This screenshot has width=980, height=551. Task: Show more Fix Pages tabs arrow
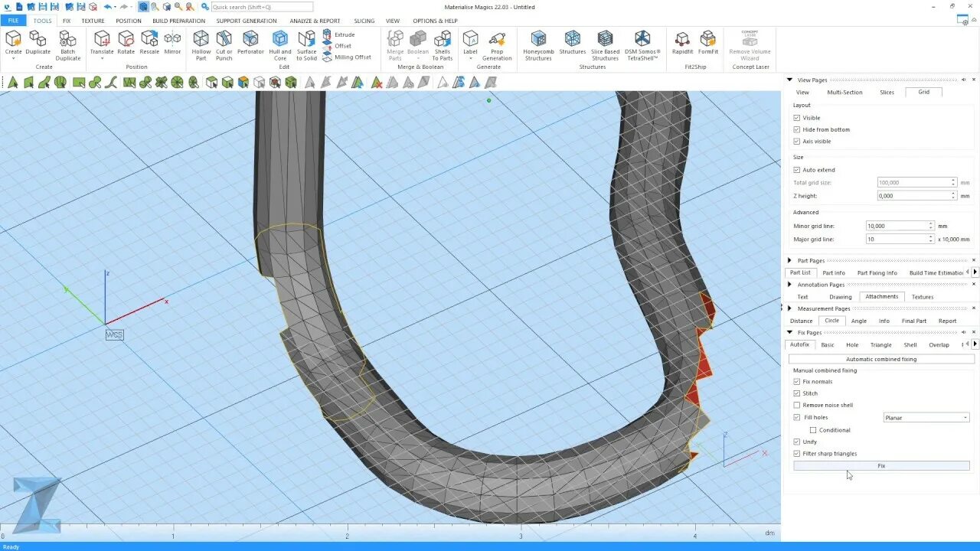[x=975, y=344]
